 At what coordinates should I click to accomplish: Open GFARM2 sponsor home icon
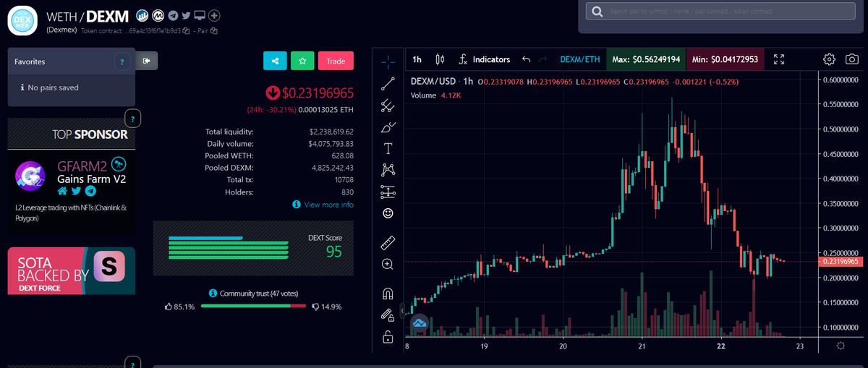(x=62, y=191)
